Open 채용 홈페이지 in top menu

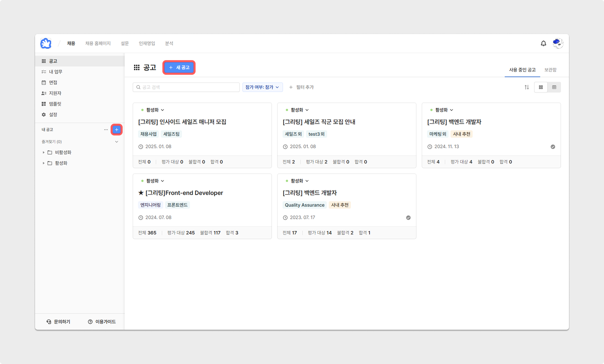tap(98, 43)
